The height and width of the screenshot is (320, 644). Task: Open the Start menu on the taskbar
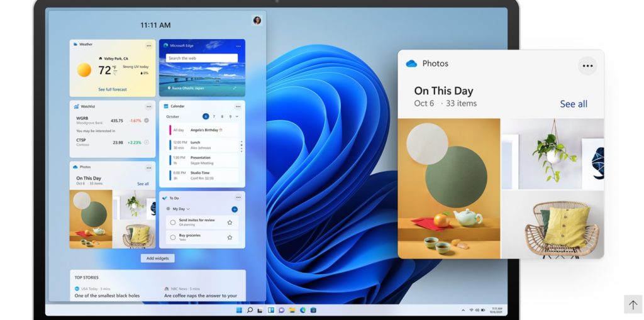(x=239, y=310)
